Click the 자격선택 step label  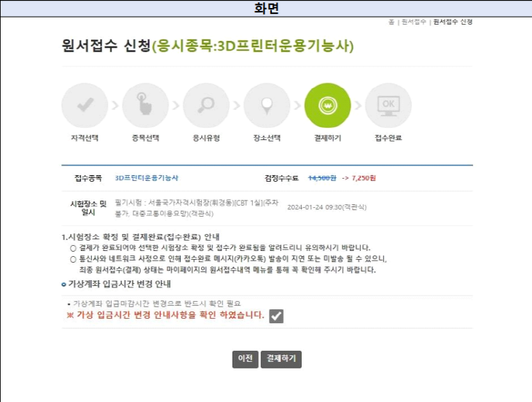click(85, 138)
